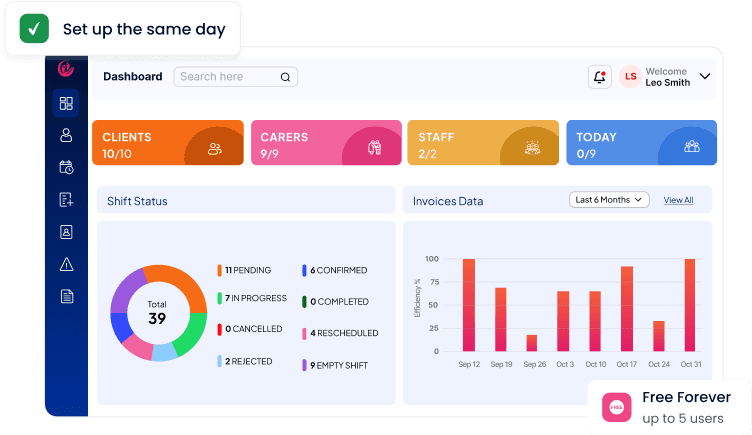The image size is (752, 435).
Task: Click the '0 COMPLETED' legend text
Action: tap(340, 302)
